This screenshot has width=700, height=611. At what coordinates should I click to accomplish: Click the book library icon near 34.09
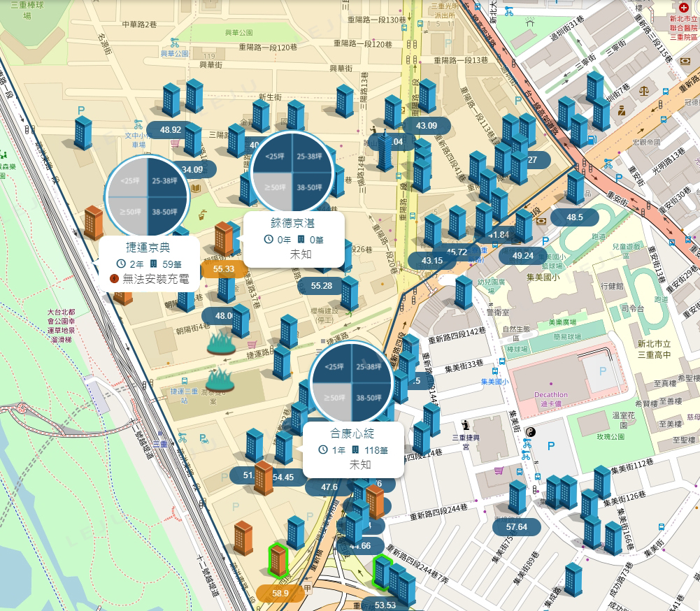click(196, 188)
